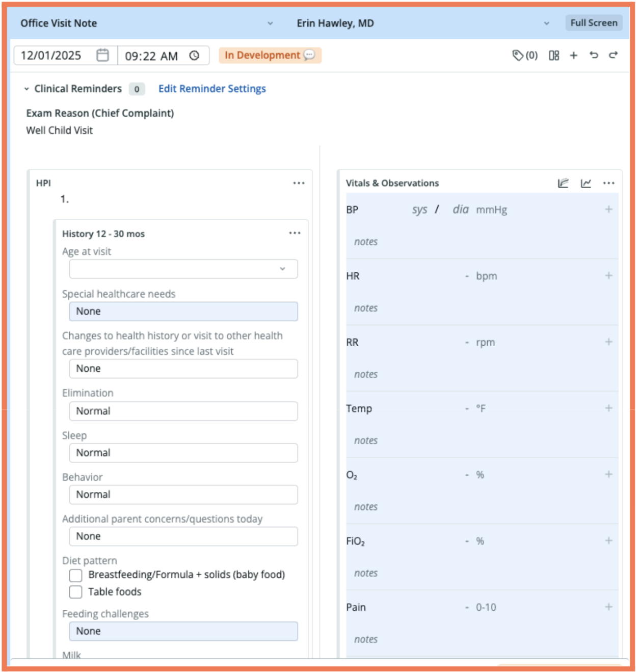Click the date field 12/01/2025
Viewport: 639px width, 672px height.
pos(51,56)
